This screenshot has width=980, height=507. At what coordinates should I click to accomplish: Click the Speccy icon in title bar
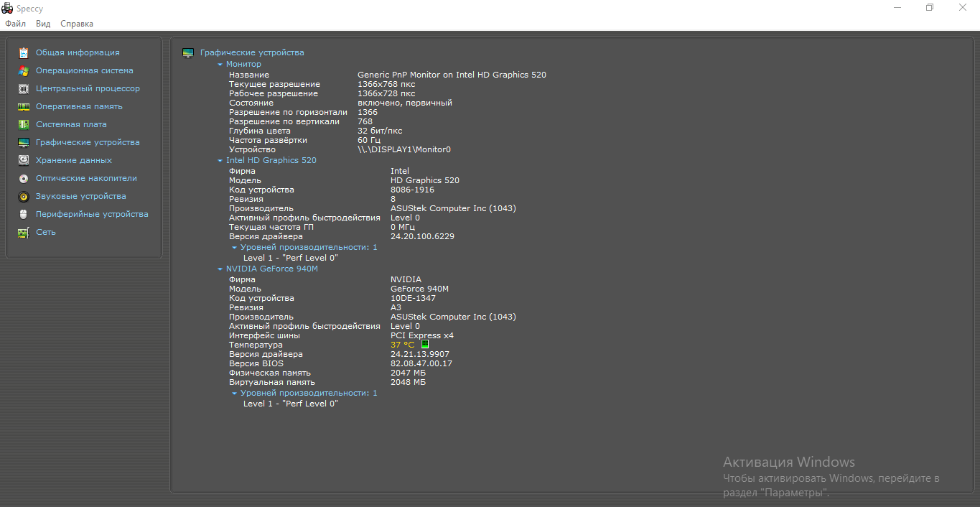(6, 9)
